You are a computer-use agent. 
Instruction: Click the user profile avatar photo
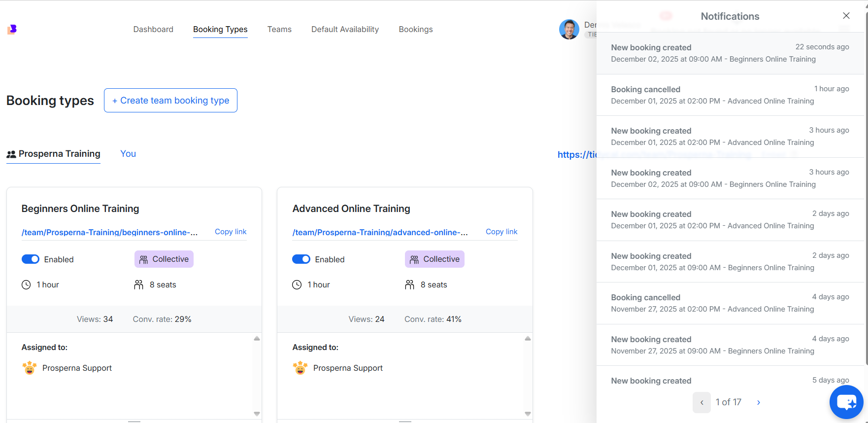point(568,30)
